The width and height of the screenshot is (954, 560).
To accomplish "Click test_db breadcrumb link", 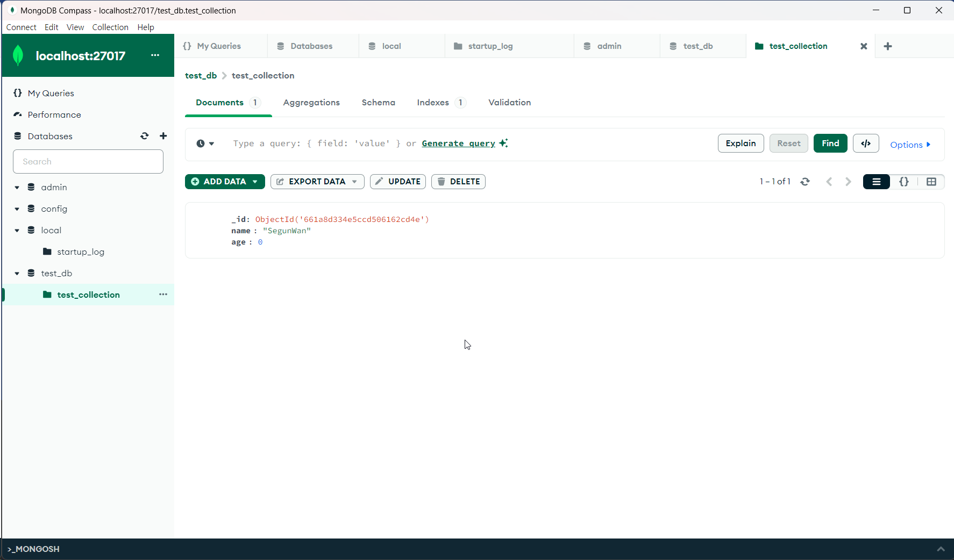I will pyautogui.click(x=201, y=76).
